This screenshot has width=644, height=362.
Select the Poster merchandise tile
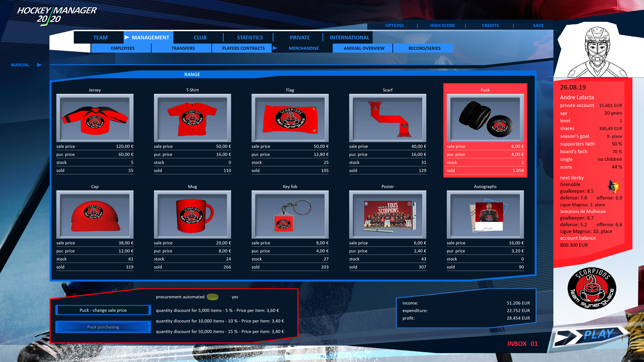click(x=388, y=214)
